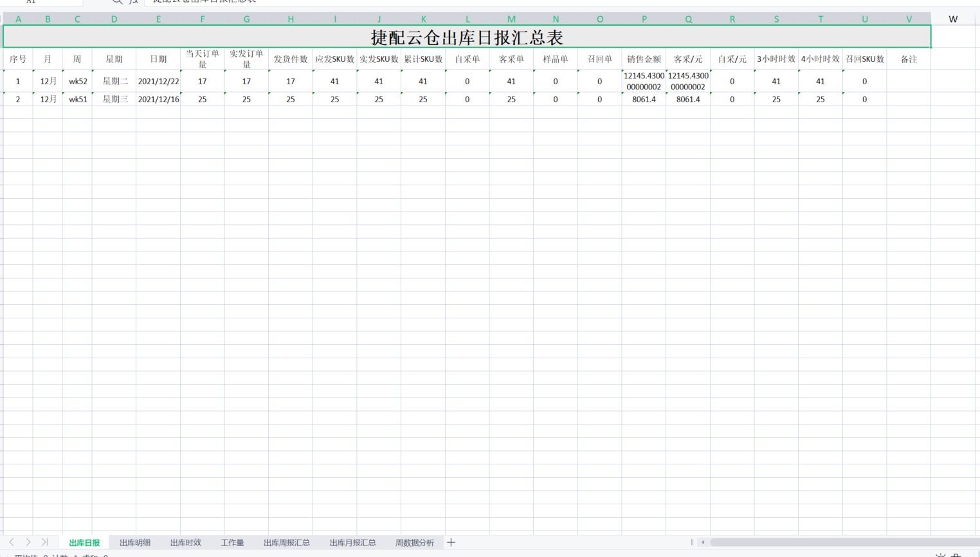Click the 客采单 header cell

511,59
